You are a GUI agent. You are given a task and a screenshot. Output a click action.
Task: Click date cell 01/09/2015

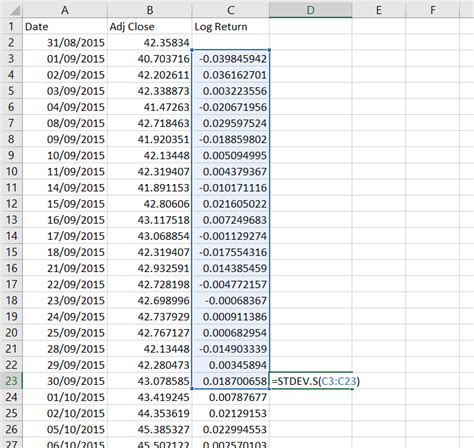tap(65, 59)
